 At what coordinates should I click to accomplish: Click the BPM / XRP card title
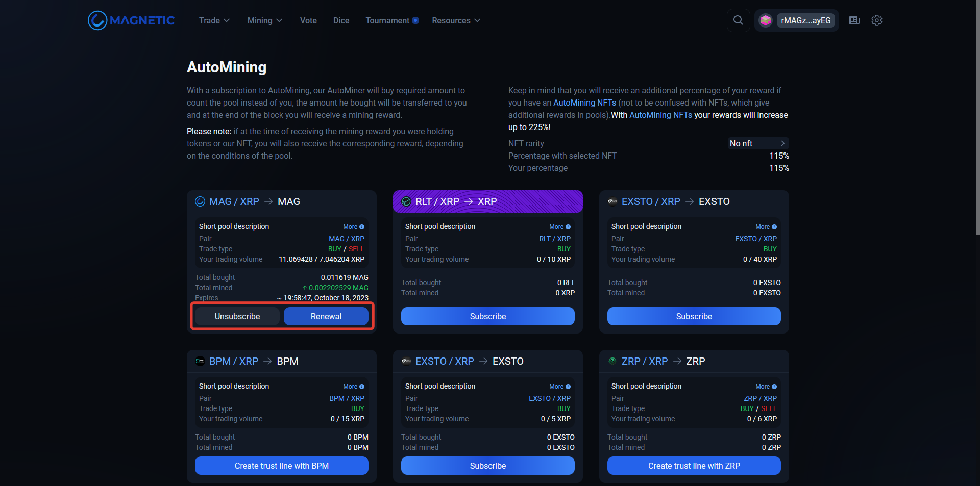[x=234, y=361]
